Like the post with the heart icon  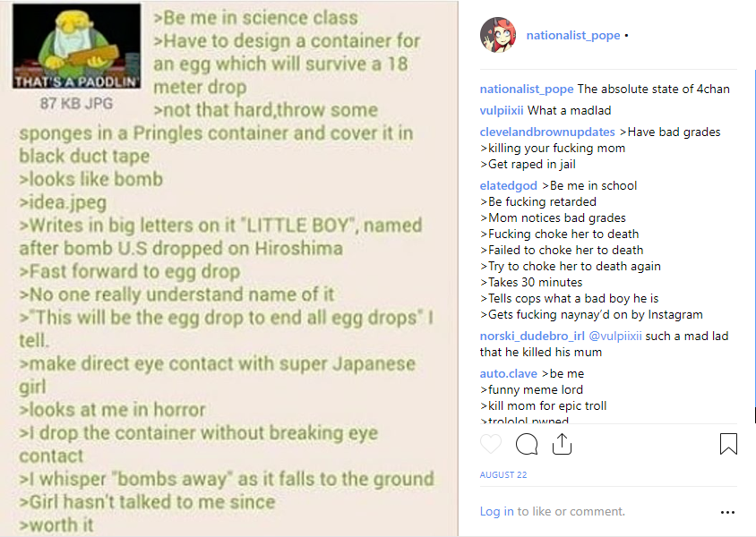tap(491, 444)
